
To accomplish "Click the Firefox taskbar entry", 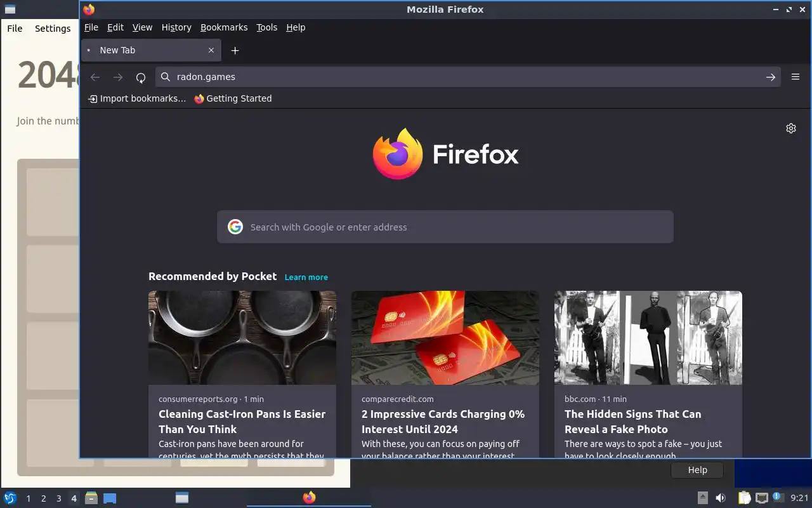I will pyautogui.click(x=309, y=498).
